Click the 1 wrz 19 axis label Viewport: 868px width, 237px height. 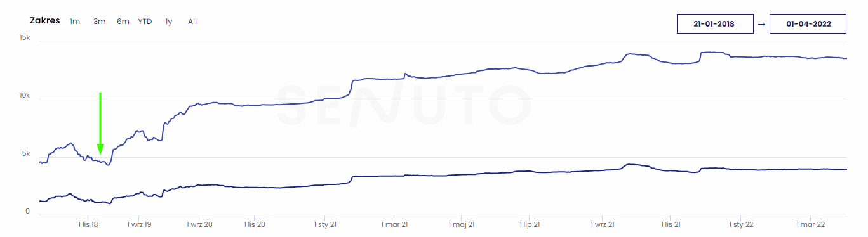point(139,224)
